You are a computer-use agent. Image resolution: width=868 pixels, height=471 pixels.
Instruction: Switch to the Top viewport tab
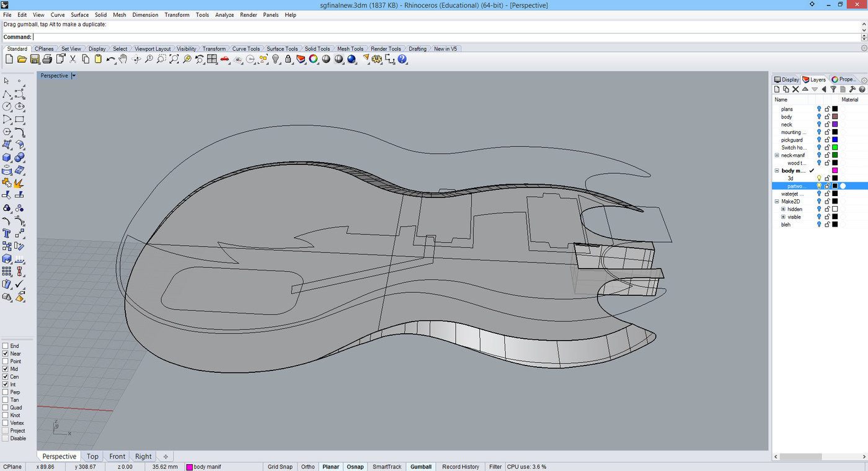pos(92,456)
